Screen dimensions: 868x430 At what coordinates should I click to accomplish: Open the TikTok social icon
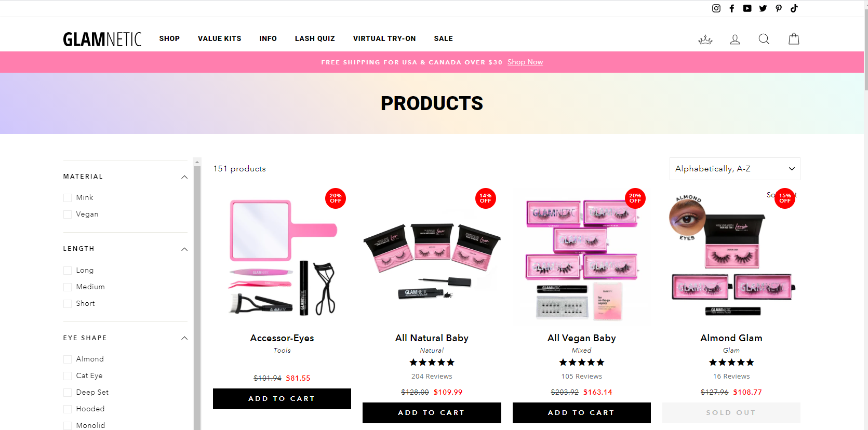794,8
